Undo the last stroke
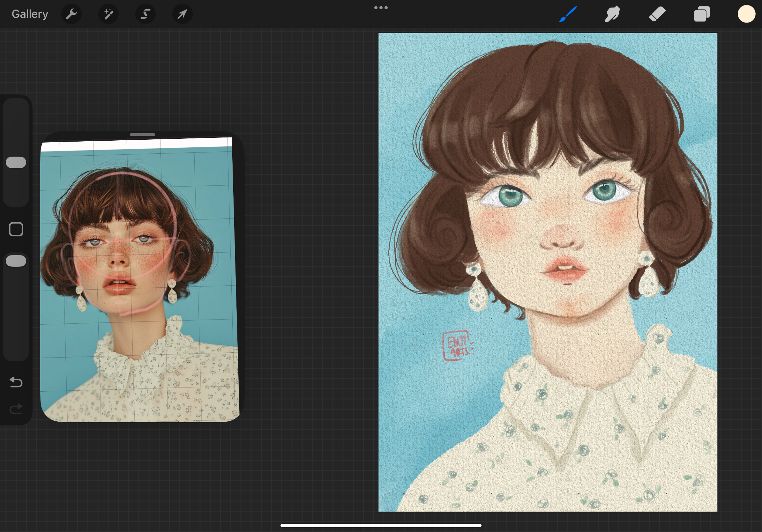The width and height of the screenshot is (762, 532). [x=16, y=382]
